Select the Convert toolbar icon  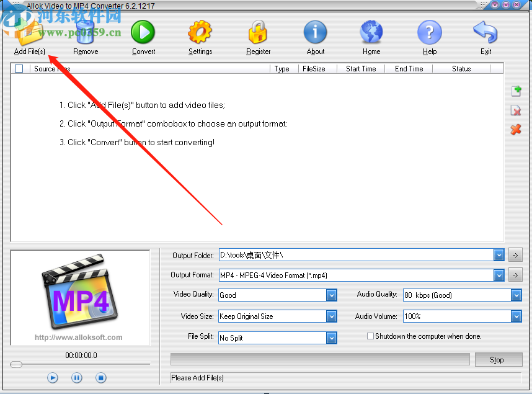143,32
